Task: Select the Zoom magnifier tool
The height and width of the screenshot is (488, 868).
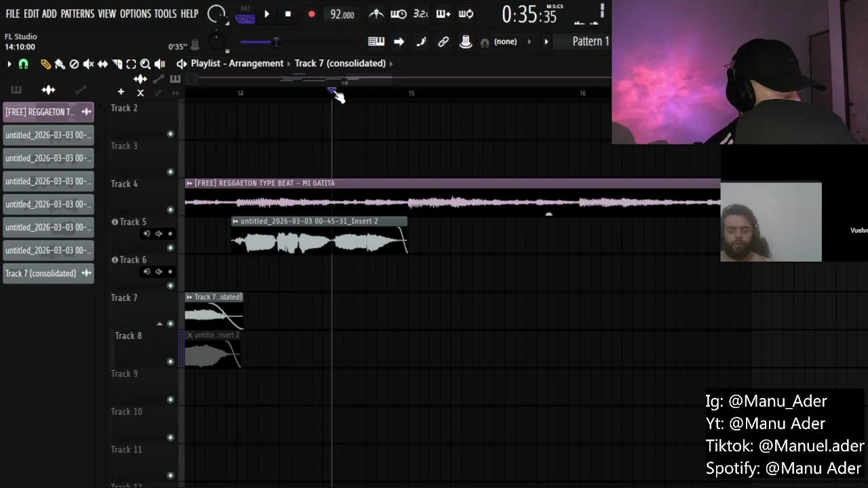Action: pos(145,64)
